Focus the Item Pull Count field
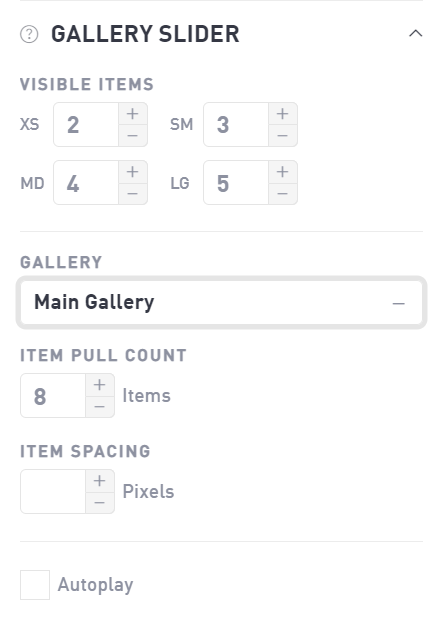The width and height of the screenshot is (448, 619). (53, 396)
